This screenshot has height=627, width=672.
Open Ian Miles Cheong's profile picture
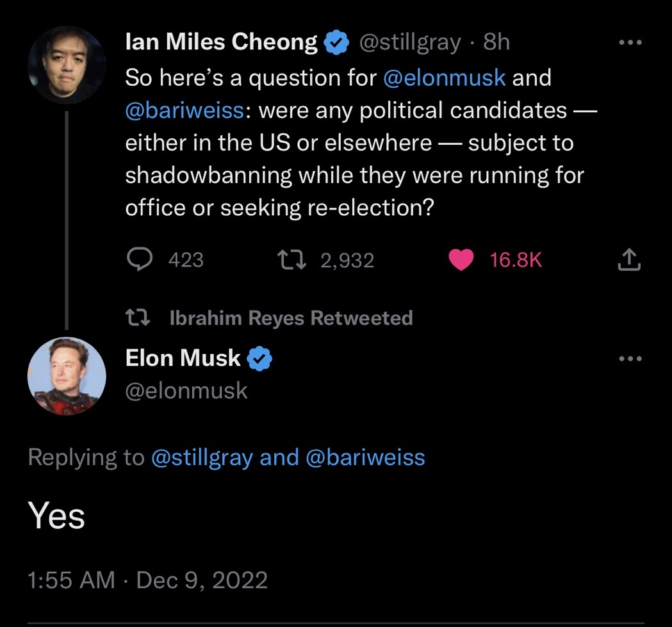tap(67, 65)
